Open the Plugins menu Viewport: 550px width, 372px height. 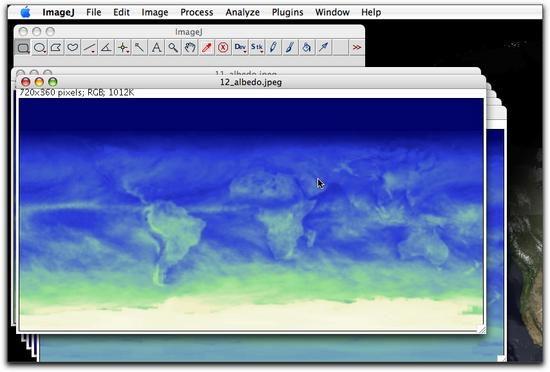click(x=287, y=12)
